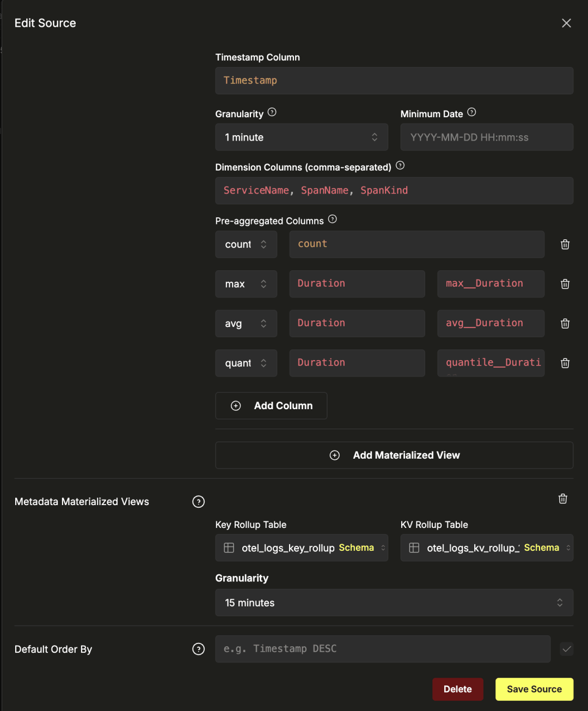This screenshot has height=711, width=588.
Task: Edit the quantile__Duration alias field
Action: pos(491,363)
